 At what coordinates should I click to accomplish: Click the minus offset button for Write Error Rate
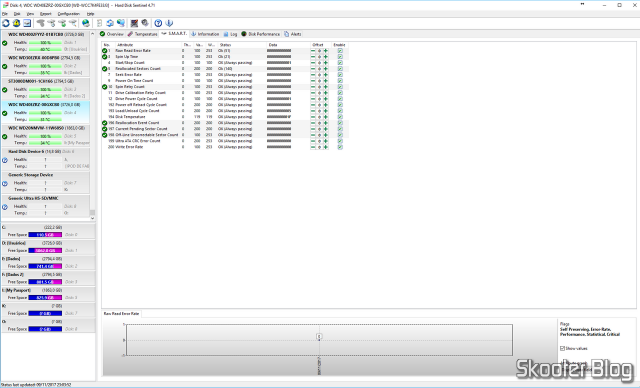pos(313,147)
